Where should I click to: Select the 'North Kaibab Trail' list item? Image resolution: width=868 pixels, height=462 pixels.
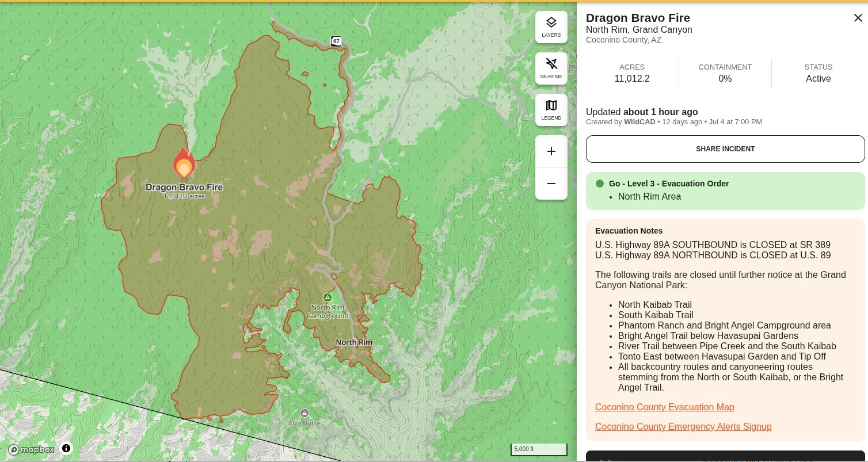pyautogui.click(x=655, y=305)
